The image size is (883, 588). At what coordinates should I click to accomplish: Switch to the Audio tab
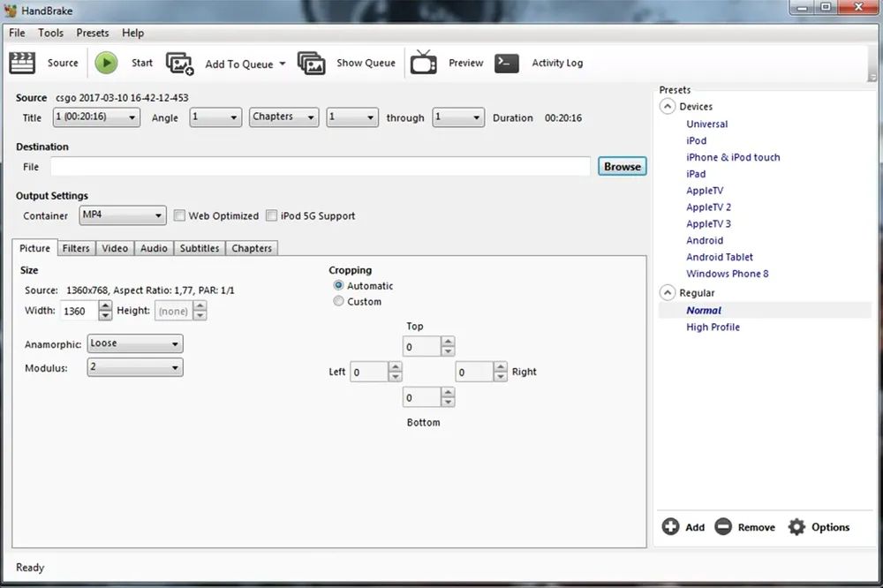point(154,248)
